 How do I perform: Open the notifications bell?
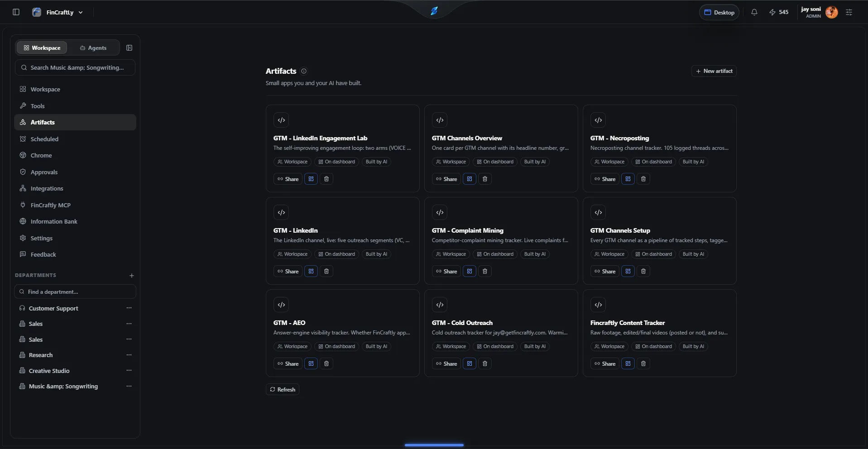(754, 12)
